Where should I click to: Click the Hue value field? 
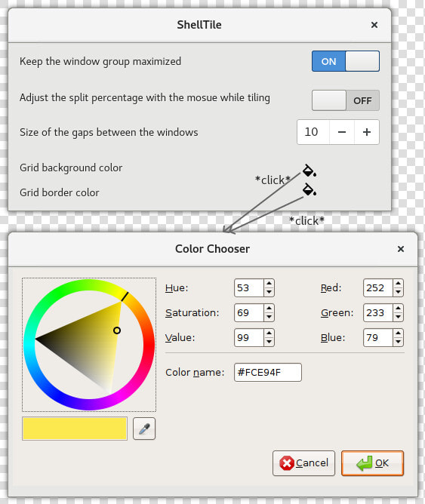(x=249, y=287)
